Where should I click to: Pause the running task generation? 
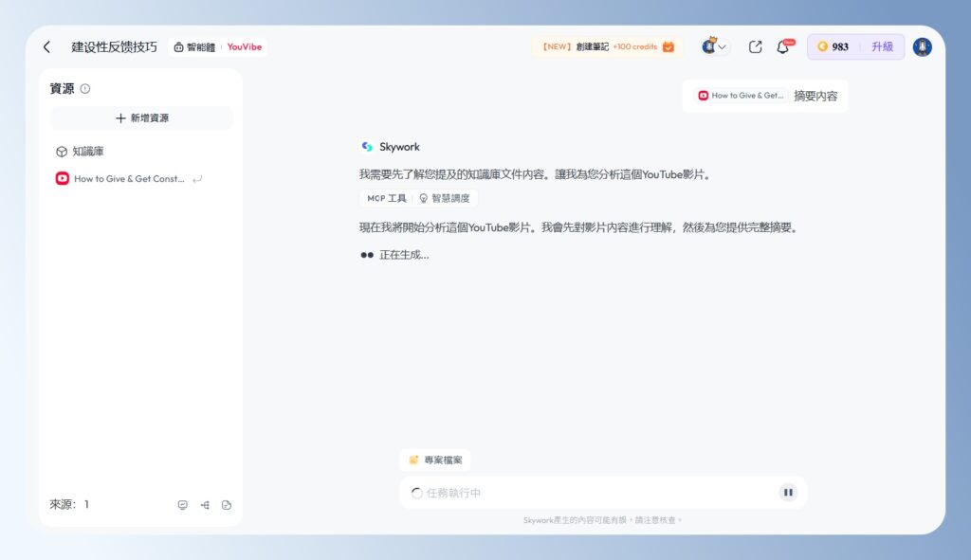pyautogui.click(x=788, y=492)
